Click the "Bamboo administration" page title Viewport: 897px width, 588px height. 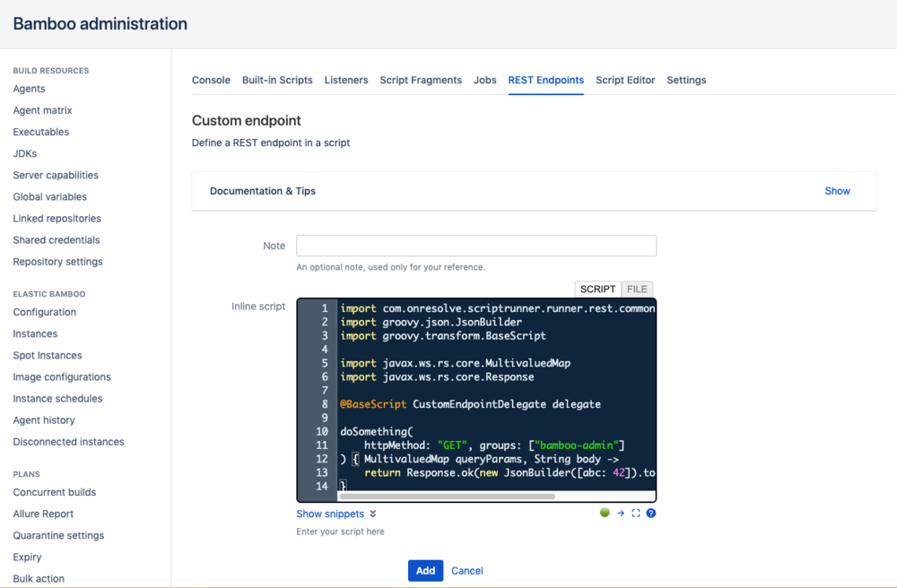100,23
